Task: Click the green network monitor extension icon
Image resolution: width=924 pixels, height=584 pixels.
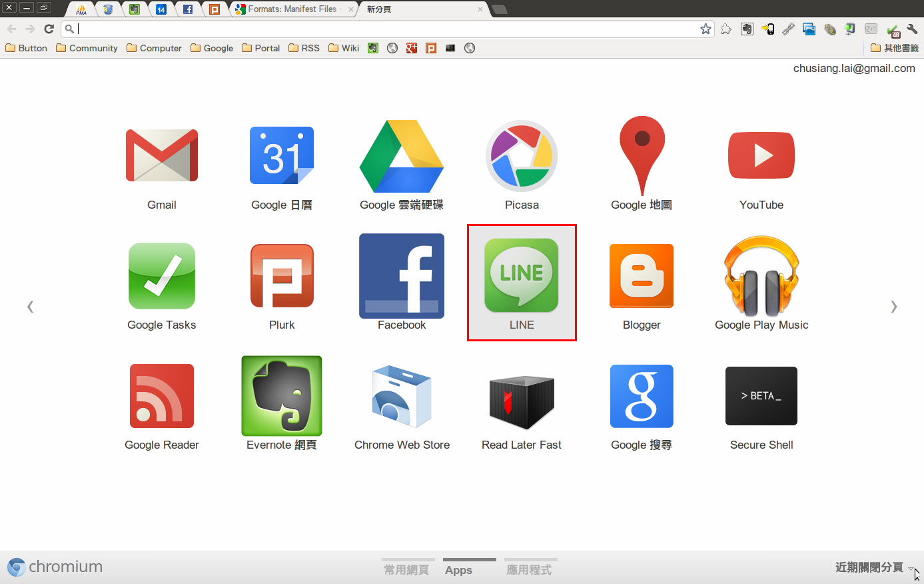Action: pyautogui.click(x=850, y=29)
